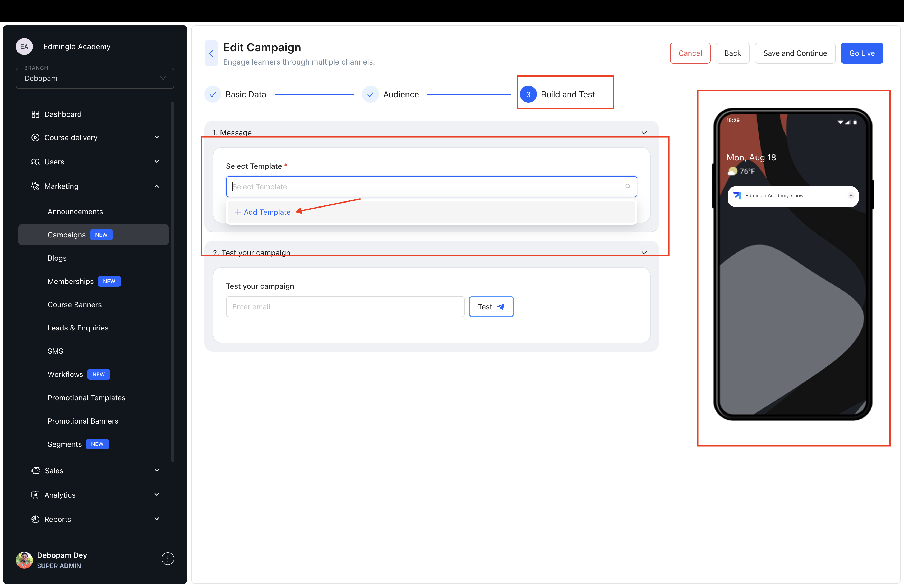Open the three-dot menu beside Debopam Dey

[168, 559]
